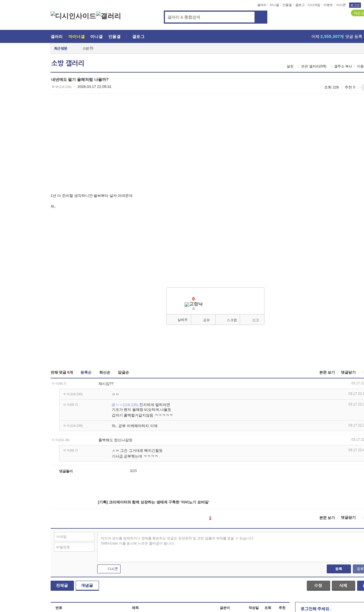Click the 스크랩 button
This screenshot has height=612, width=364.
pos(228,320)
